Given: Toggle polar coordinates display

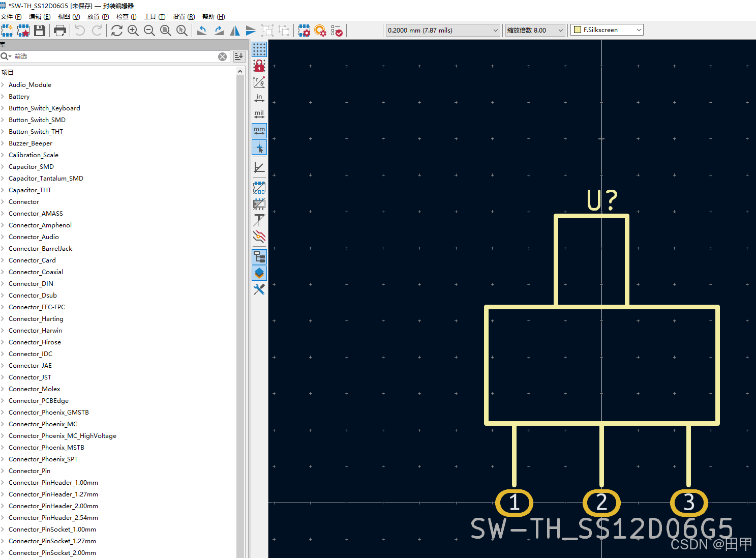Looking at the screenshot, I should [259, 82].
